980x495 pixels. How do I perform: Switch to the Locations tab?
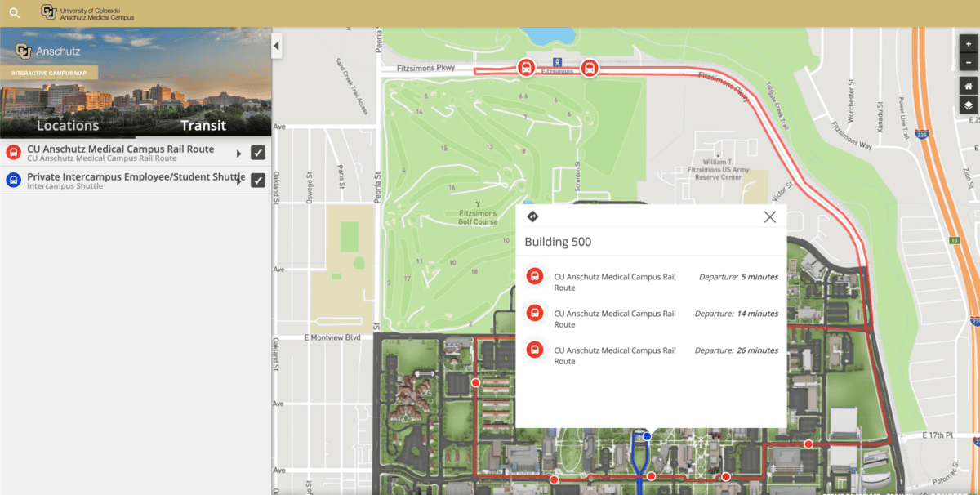(x=68, y=125)
